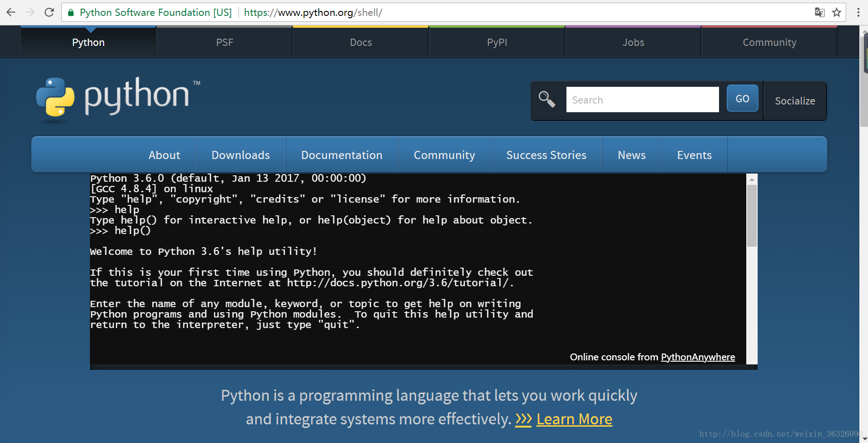Image resolution: width=868 pixels, height=443 pixels.
Task: Click the yellow triple-chevron before Learn More
Action: point(523,419)
